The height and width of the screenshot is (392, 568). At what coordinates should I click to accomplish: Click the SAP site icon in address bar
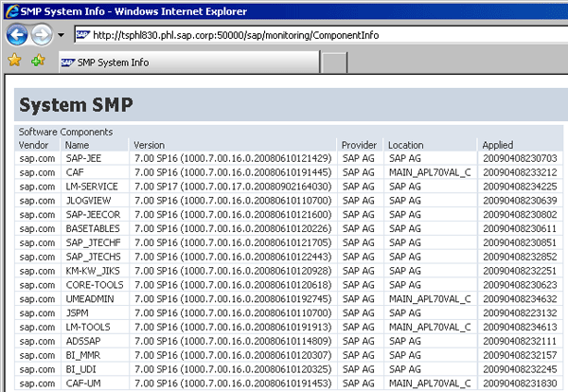pos(82,35)
